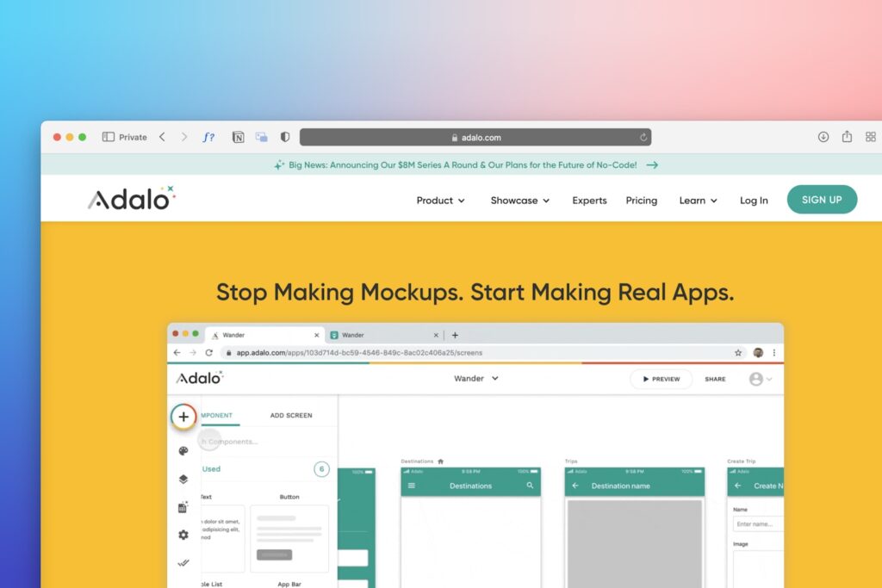Click the downloads icon in Safari's toolbar
This screenshot has width=882, height=588.
pos(823,137)
